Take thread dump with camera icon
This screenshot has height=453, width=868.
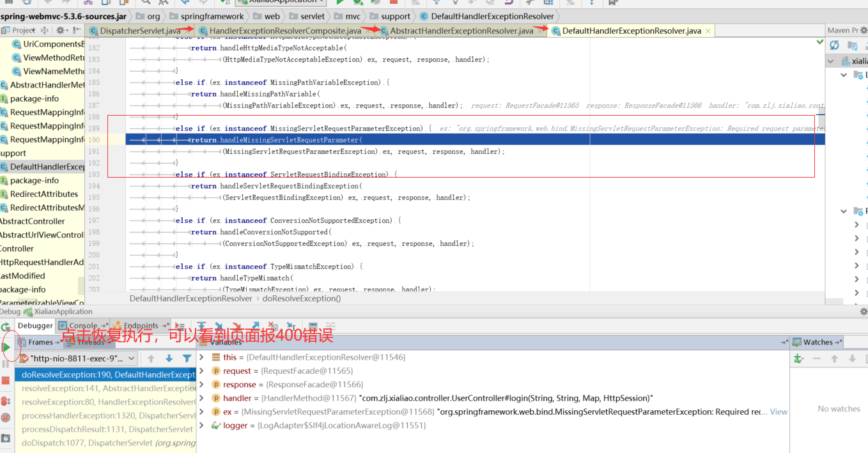6,438
